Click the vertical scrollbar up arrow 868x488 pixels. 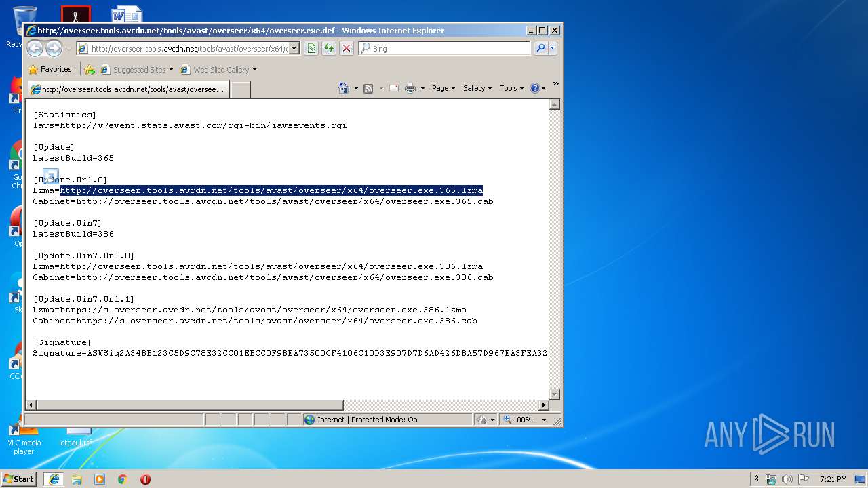(x=555, y=104)
